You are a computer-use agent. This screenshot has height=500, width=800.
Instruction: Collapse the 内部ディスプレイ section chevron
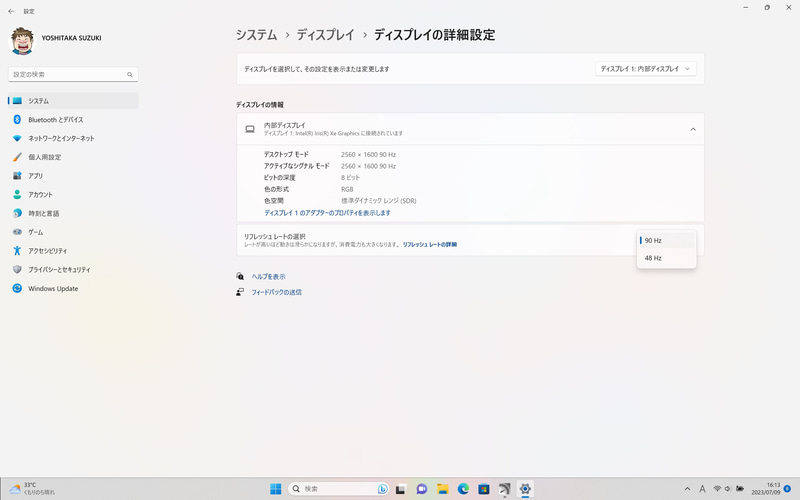point(693,130)
